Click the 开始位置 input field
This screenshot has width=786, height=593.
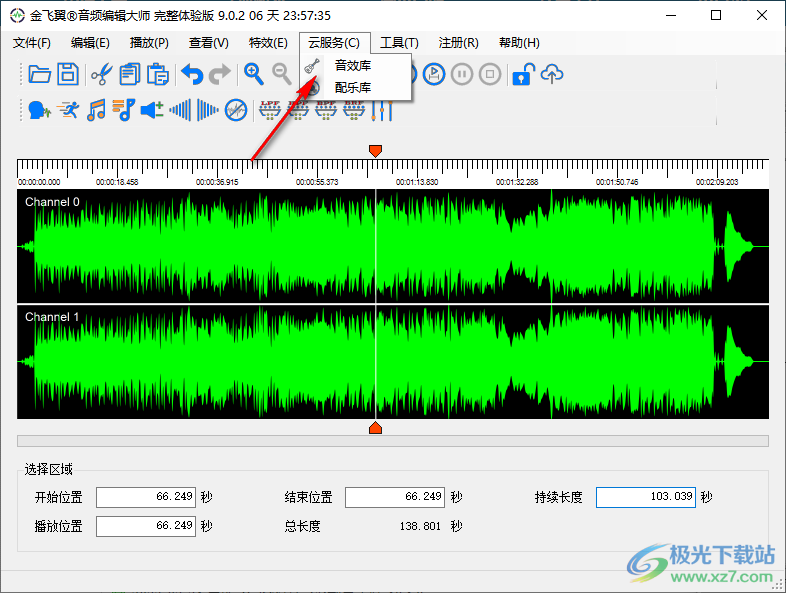[x=146, y=497]
